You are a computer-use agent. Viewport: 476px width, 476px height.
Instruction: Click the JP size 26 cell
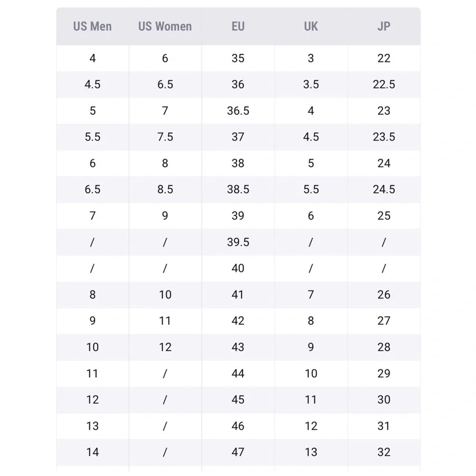click(x=384, y=295)
